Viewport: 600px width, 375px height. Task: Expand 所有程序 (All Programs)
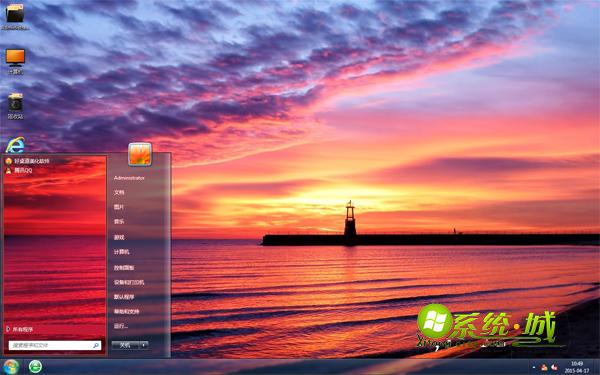coord(20,329)
